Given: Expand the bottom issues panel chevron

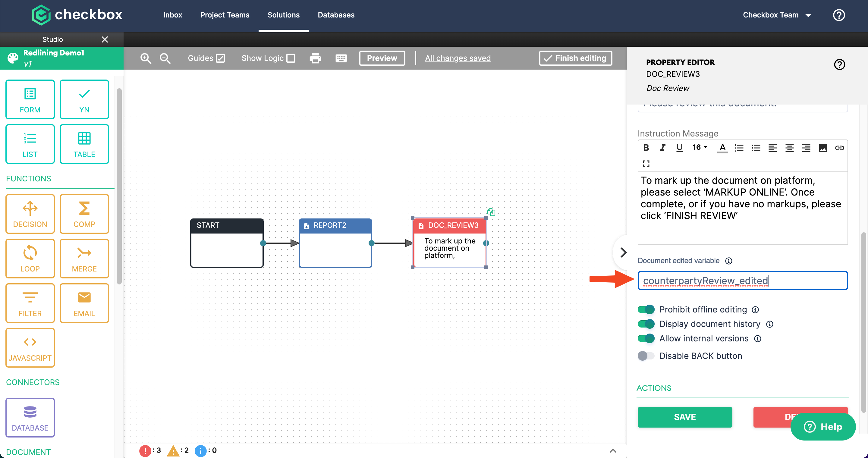Looking at the screenshot, I should tap(613, 450).
